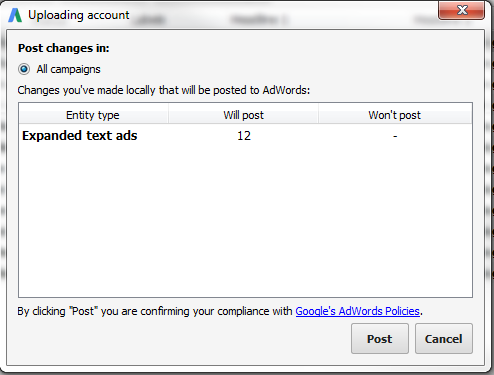
Task: Click the All campaigns label text
Action: coord(68,69)
